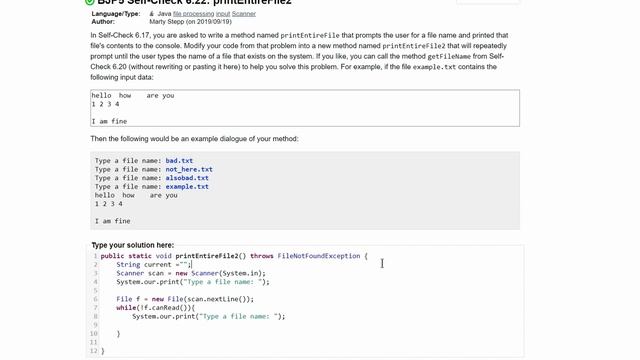Click the bad.txt user input text
The width and height of the screenshot is (640, 360).
[179, 161]
